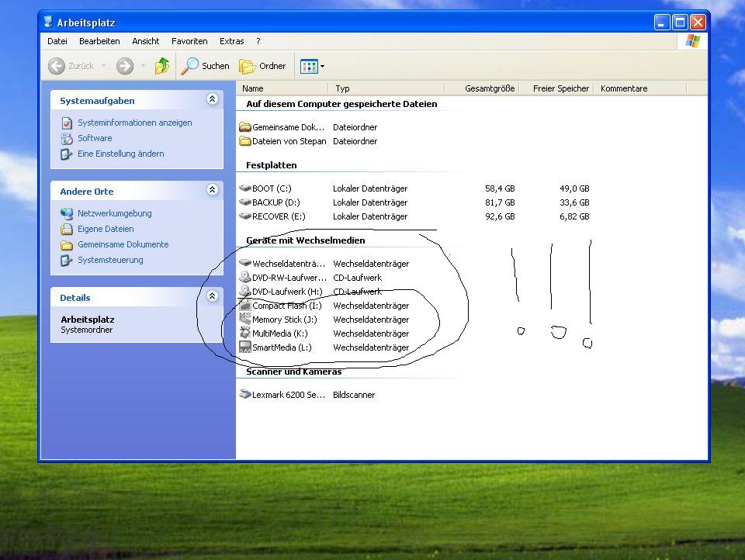Sort by the Gesamtgröße column header
The height and width of the screenshot is (560, 745).
pyautogui.click(x=489, y=88)
